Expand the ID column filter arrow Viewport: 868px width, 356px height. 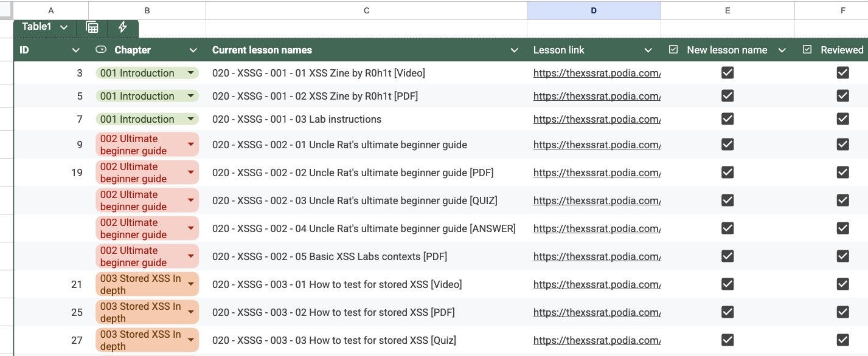(x=76, y=50)
